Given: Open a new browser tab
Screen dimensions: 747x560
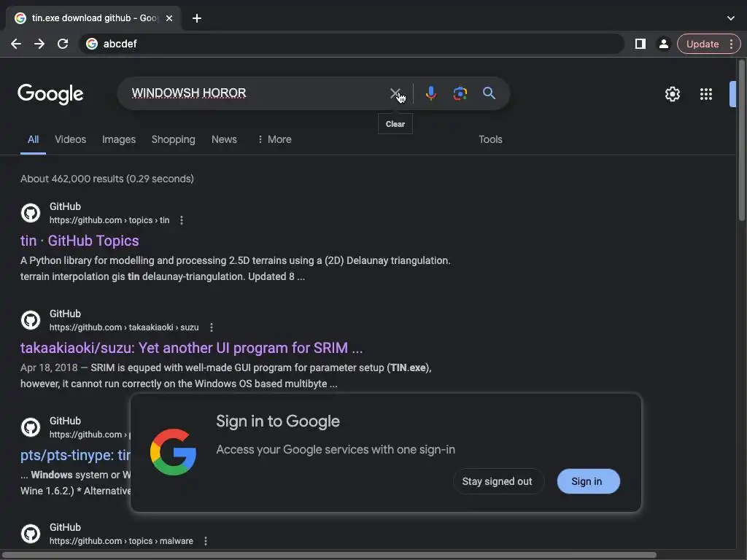Looking at the screenshot, I should (197, 18).
